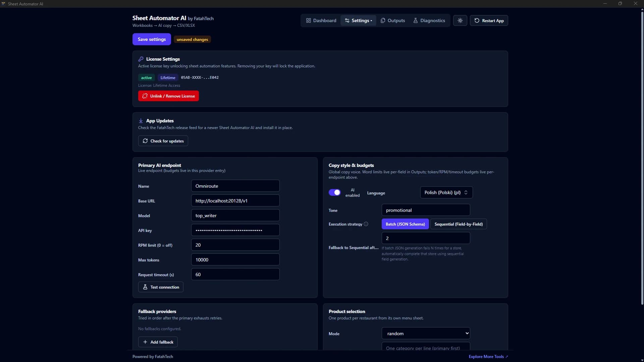Viewport: 644px width, 362px height.
Task: Click Save settings
Action: [152, 39]
